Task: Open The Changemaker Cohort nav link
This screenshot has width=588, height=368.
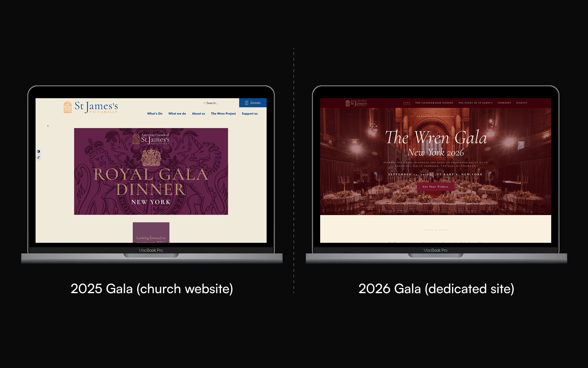Action: click(434, 103)
